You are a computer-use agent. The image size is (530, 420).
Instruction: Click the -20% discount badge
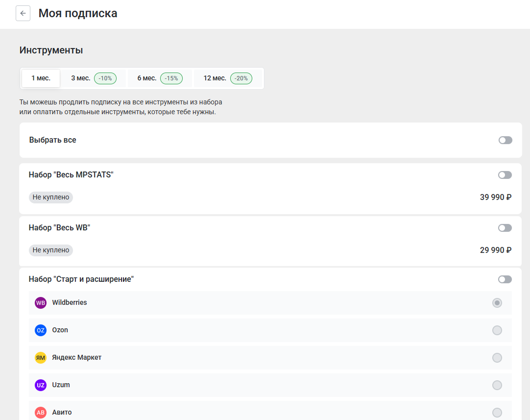(x=241, y=78)
